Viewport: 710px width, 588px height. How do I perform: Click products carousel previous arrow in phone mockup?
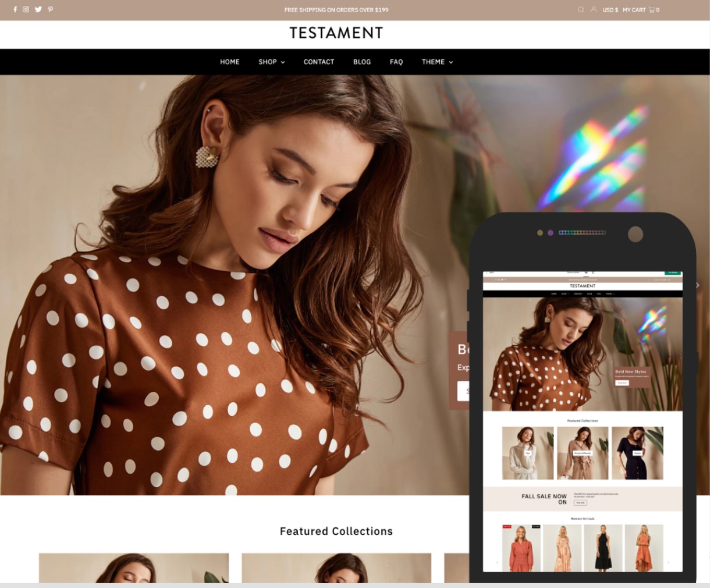tap(497, 562)
